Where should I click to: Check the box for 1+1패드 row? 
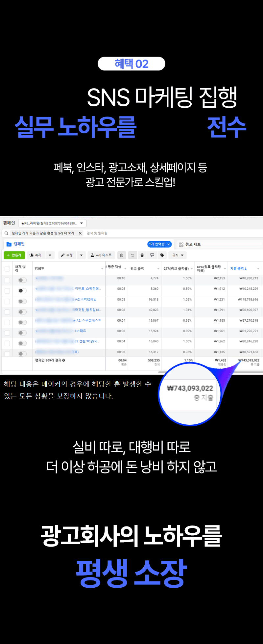pyautogui.click(x=7, y=333)
